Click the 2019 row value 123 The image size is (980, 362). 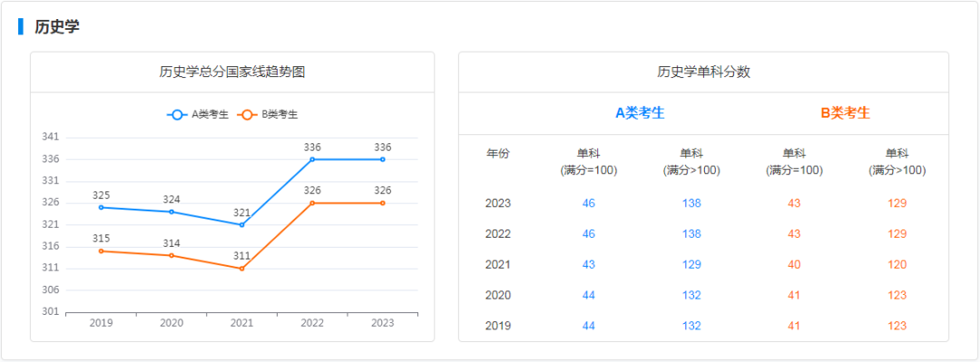(897, 326)
